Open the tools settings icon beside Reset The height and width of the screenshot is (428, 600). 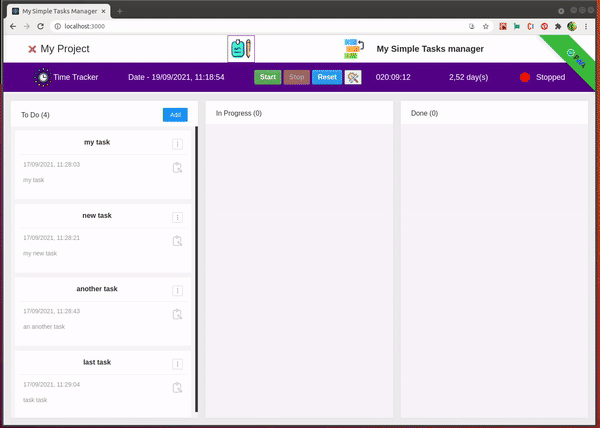click(353, 77)
